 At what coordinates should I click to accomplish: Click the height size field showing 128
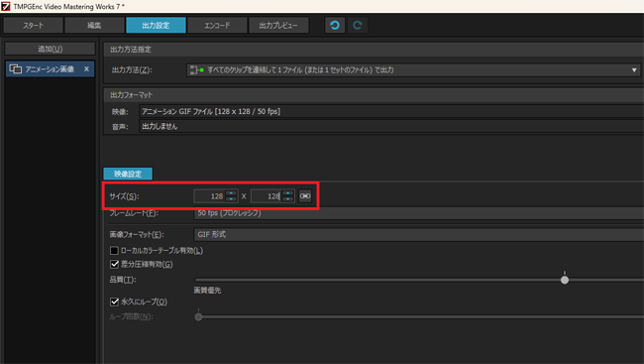tap(266, 196)
